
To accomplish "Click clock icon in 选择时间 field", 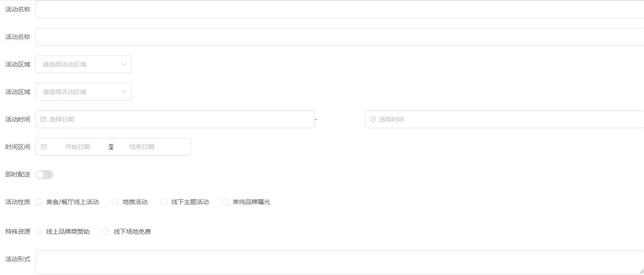I will (373, 119).
